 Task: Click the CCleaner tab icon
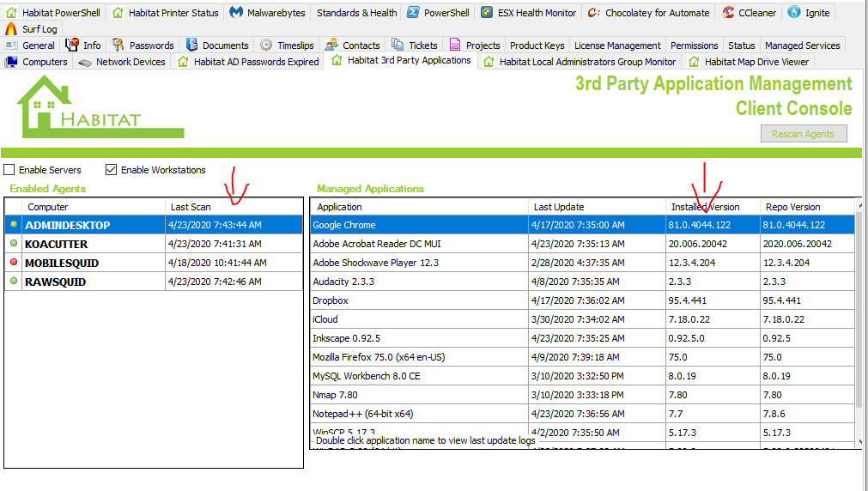click(728, 13)
